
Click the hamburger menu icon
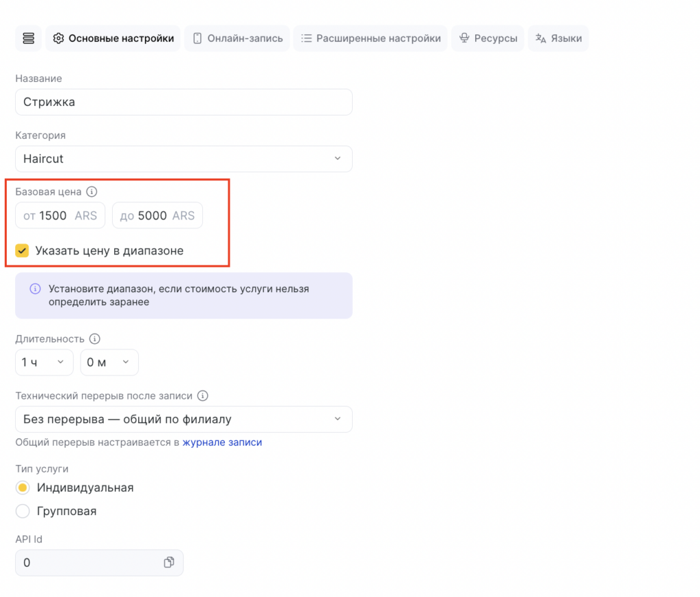29,38
